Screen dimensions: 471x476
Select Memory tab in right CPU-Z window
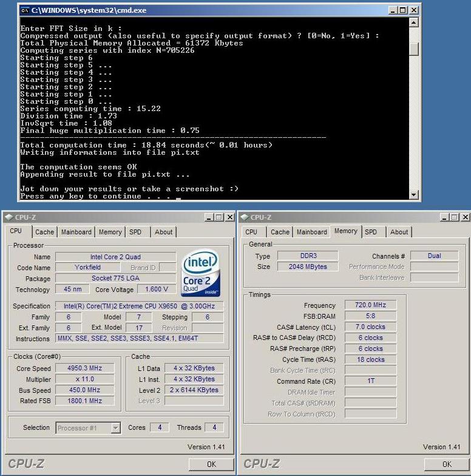346,231
